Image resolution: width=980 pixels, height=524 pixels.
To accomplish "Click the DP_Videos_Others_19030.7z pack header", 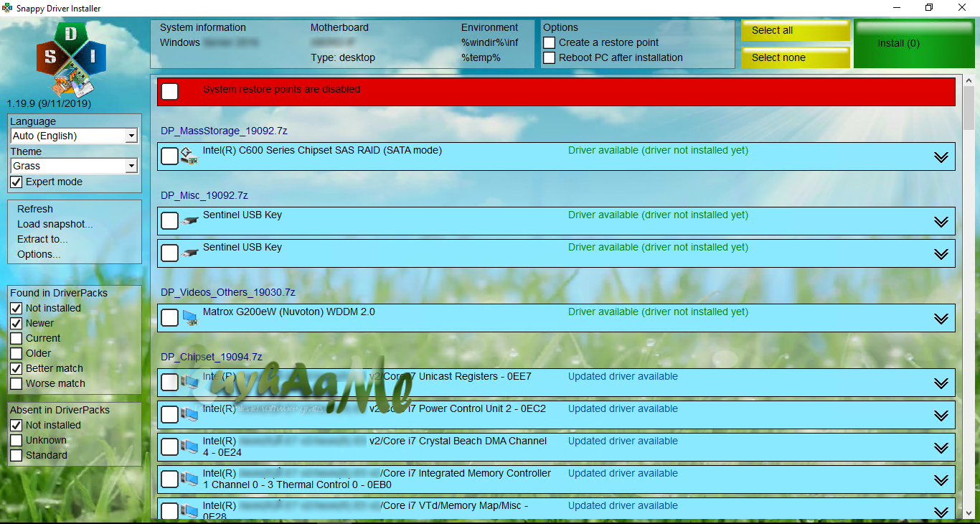I will tap(228, 292).
